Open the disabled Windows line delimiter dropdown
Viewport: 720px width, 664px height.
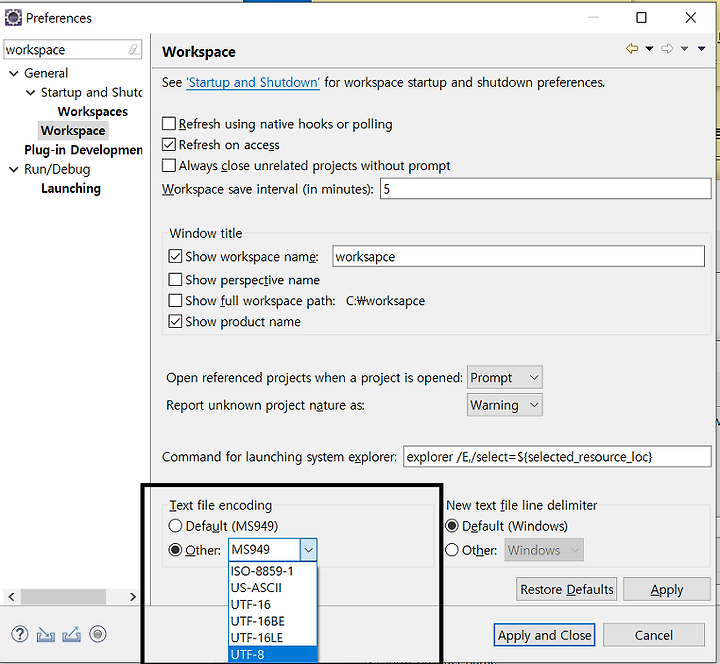pyautogui.click(x=544, y=550)
